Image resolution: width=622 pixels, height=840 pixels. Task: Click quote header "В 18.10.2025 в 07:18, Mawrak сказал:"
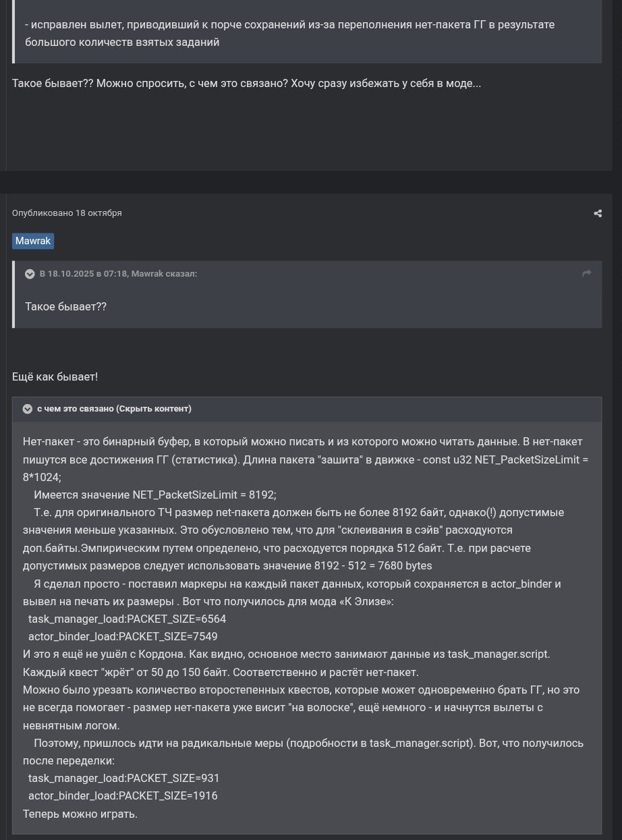tap(118, 274)
